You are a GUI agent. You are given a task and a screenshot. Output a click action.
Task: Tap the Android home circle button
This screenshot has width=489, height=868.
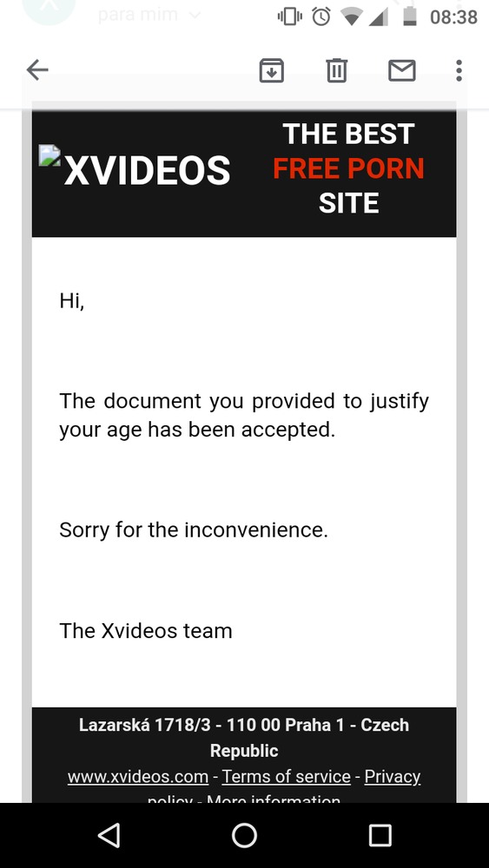pos(244,835)
